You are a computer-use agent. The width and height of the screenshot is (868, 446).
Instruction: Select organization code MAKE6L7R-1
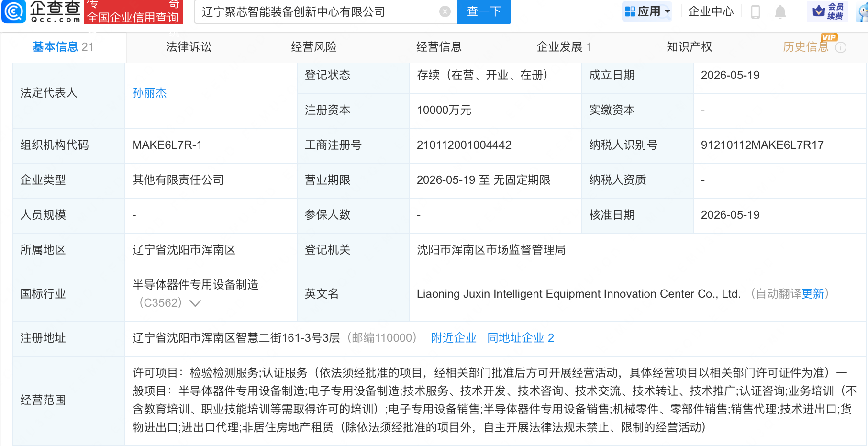167,145
